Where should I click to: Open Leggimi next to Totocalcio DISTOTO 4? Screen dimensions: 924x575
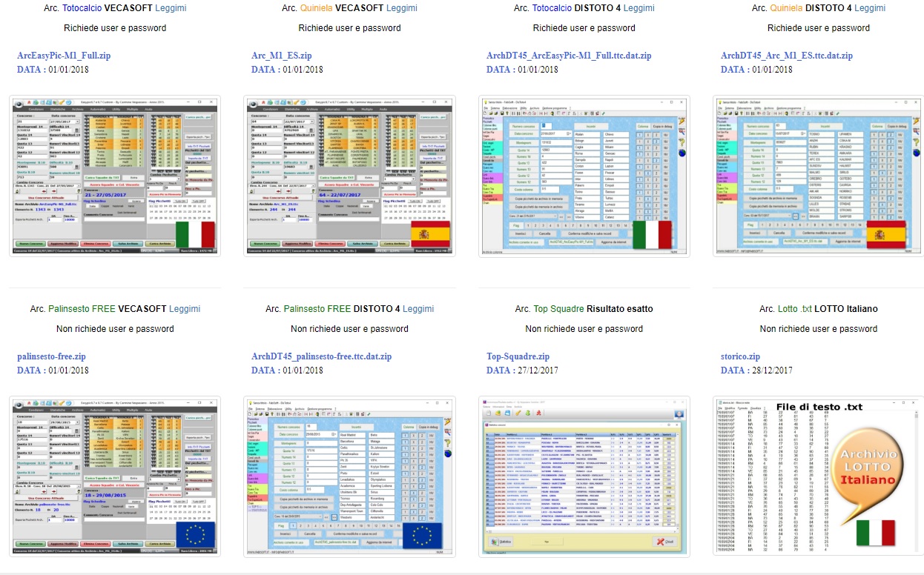tap(638, 8)
